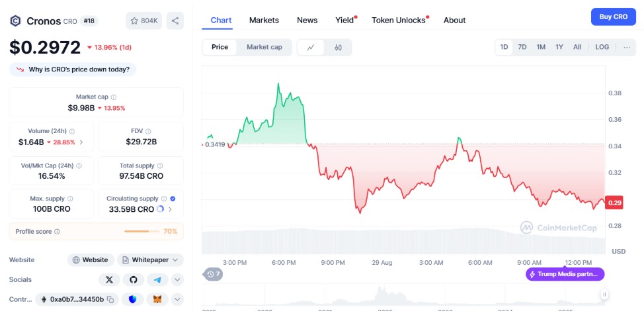Click the #18 rank badge
The height and width of the screenshot is (335, 644).
[x=89, y=21]
